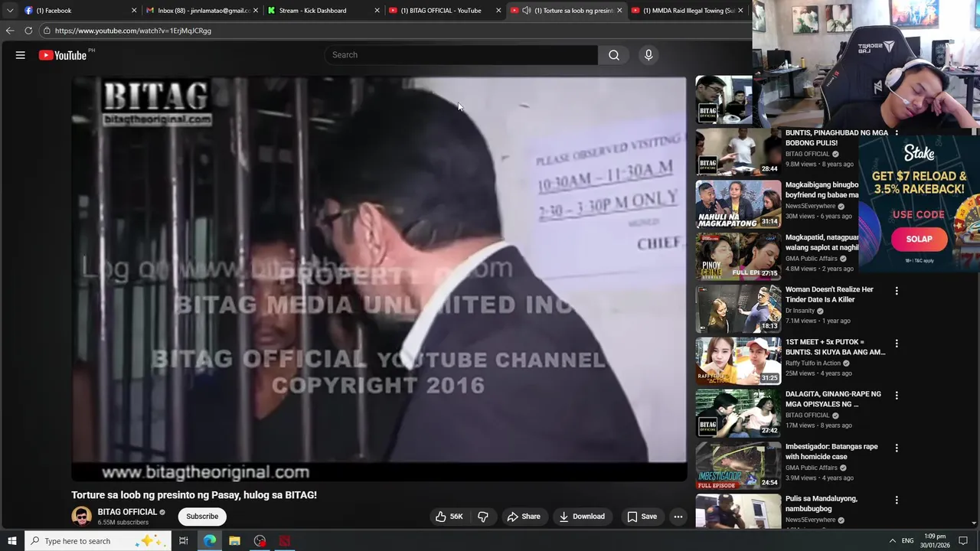Like the video with thumbs-up 56K
The image size is (980, 551).
point(449,517)
